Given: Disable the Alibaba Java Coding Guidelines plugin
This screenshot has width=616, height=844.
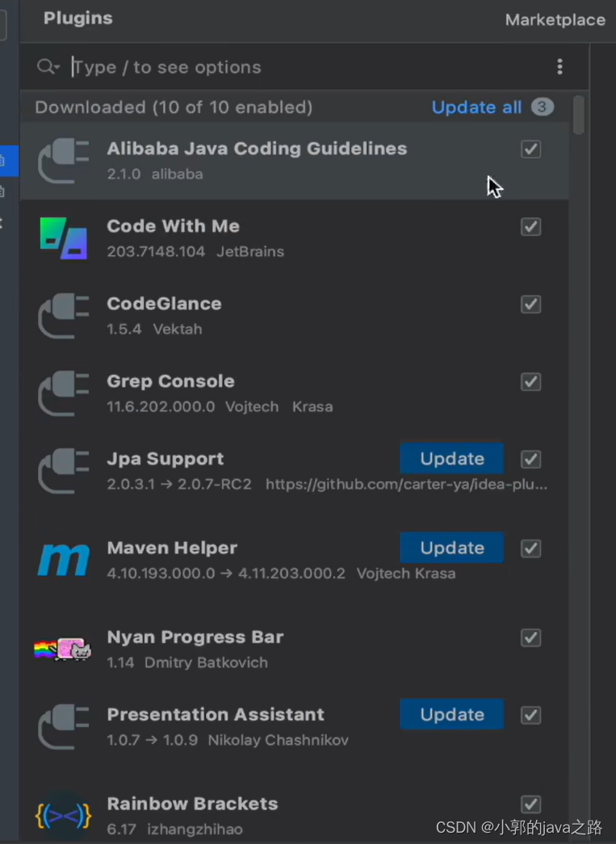Looking at the screenshot, I should (530, 149).
